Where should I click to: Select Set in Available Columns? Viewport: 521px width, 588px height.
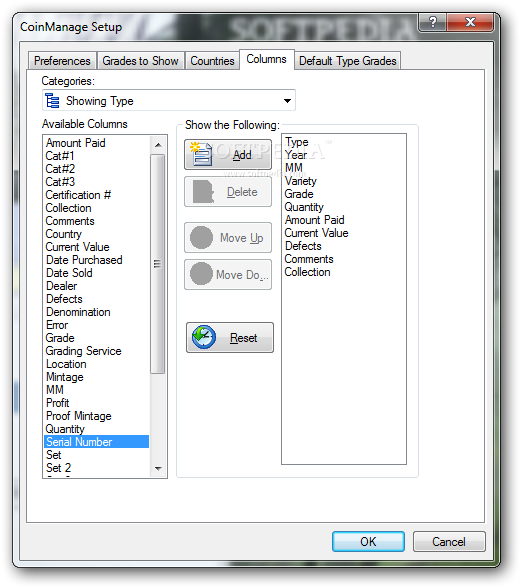97,455
